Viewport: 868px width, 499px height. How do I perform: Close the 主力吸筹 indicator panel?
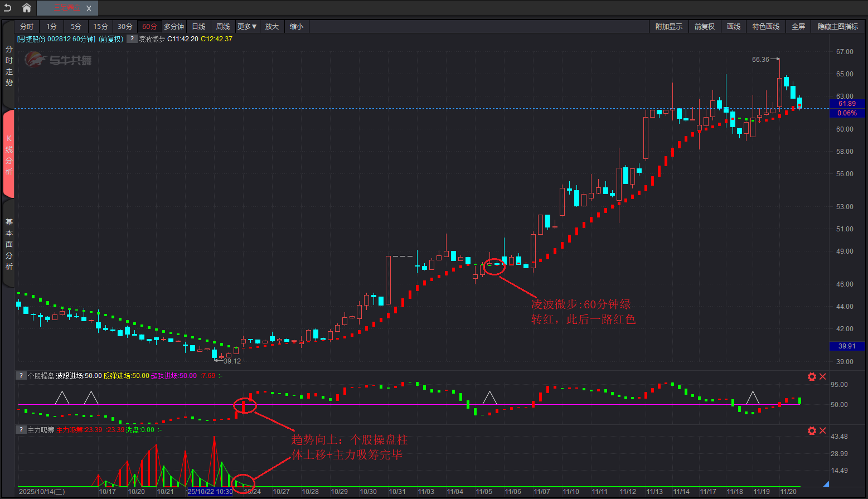click(822, 431)
